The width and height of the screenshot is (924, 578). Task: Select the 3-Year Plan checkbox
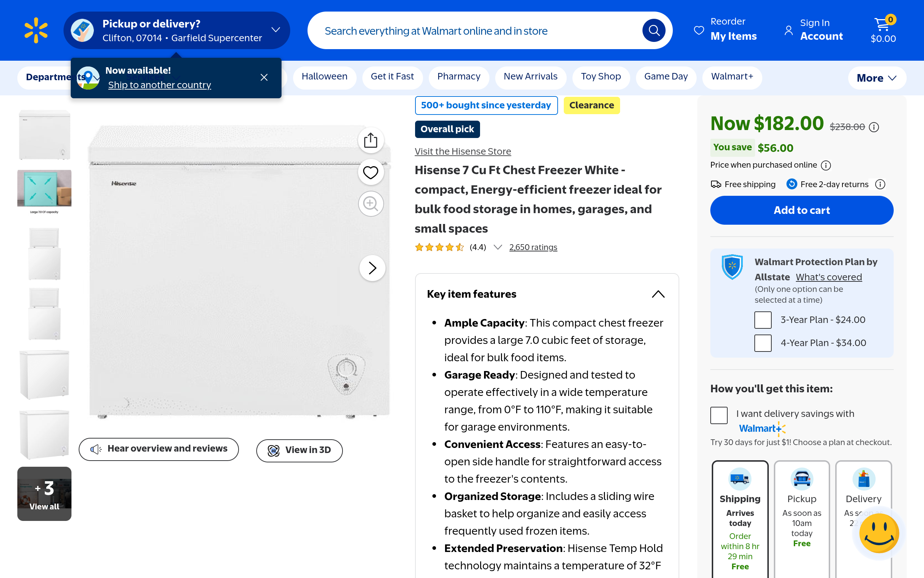pos(763,320)
